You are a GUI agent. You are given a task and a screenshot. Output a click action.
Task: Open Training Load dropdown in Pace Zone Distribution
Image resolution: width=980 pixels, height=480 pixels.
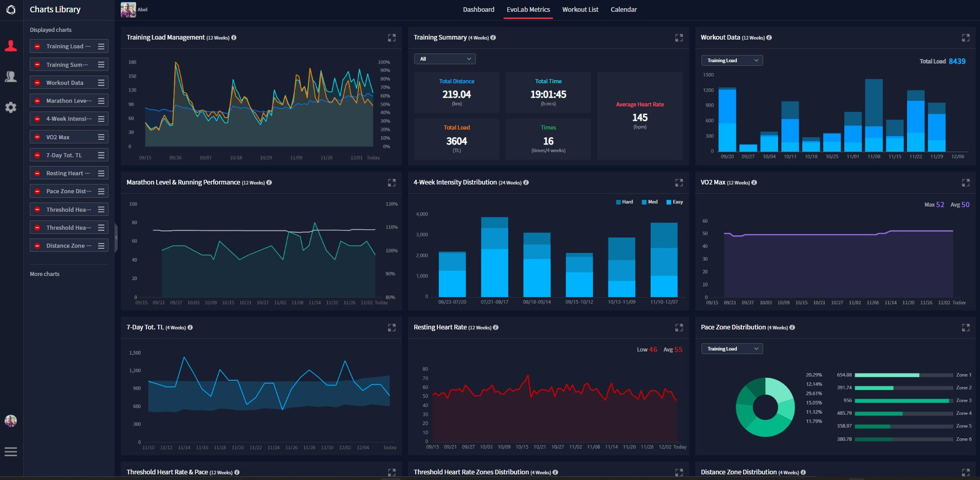[x=732, y=349]
